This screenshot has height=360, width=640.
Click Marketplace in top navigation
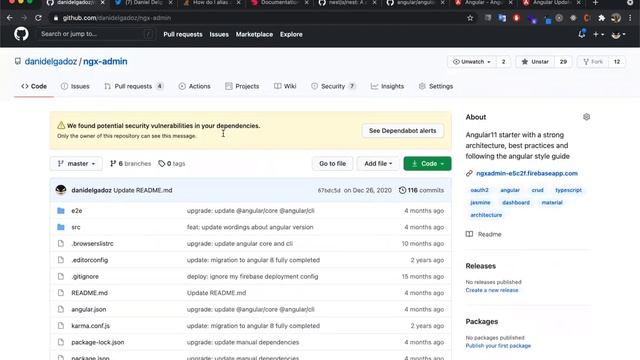(x=254, y=34)
